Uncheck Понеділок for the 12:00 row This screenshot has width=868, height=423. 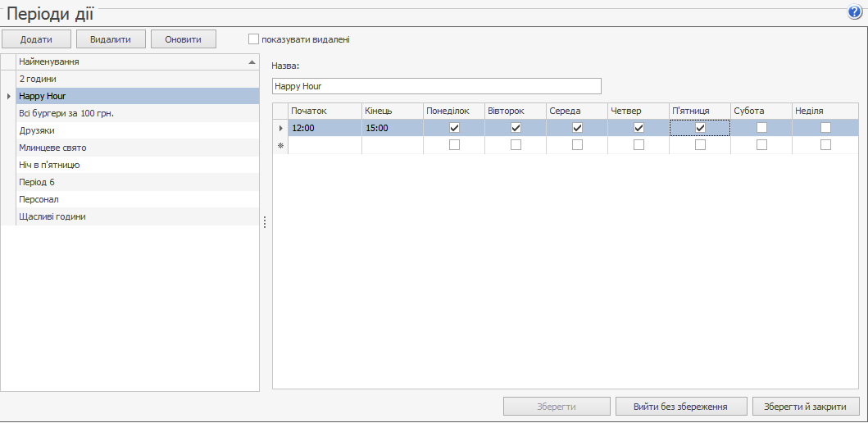coord(454,128)
